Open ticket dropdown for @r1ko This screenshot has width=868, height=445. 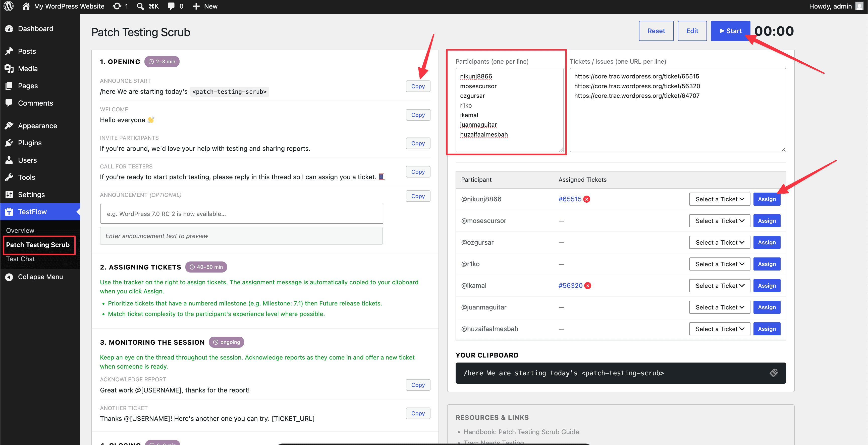[x=719, y=264]
